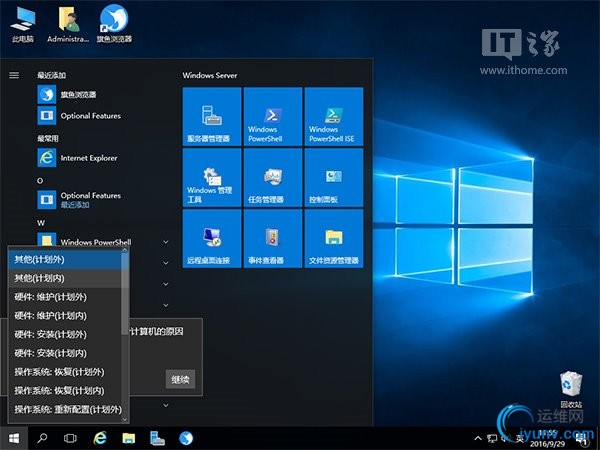Open the 回收站 recycle bin
This screenshot has width=600, height=450.
click(571, 389)
